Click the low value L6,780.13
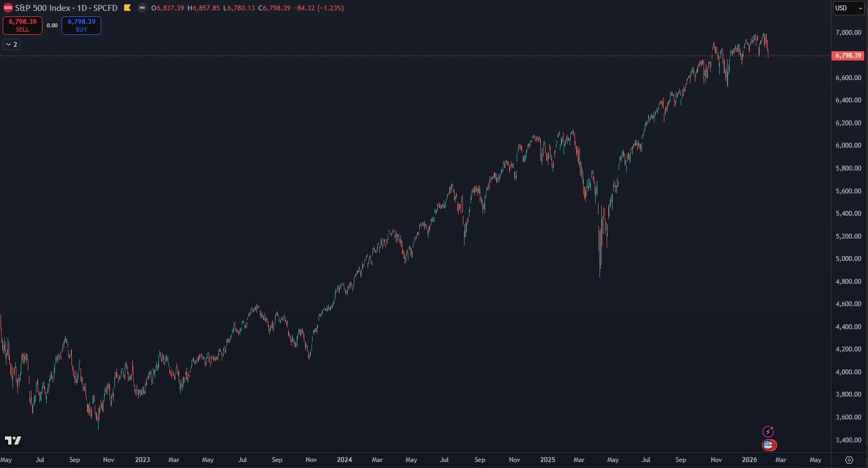This screenshot has height=468, width=868. (239, 8)
